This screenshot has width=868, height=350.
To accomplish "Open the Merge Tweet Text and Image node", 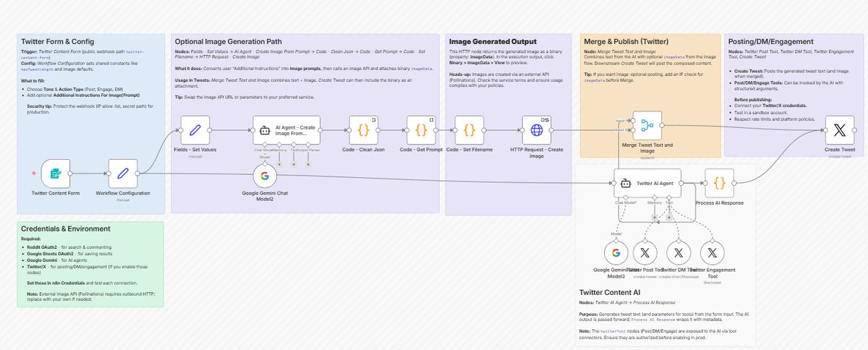I will (x=647, y=125).
